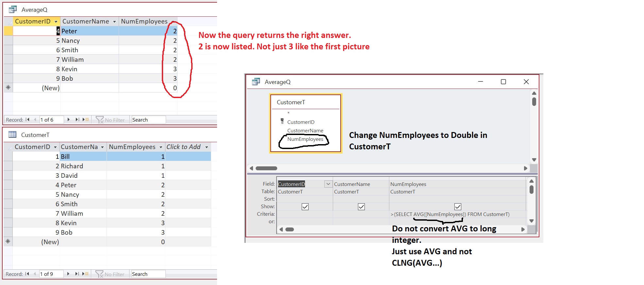Click left arrow of the upper design pane's horizontal scrollbar
Viewport: 644px width, 285px height.
pyautogui.click(x=251, y=168)
